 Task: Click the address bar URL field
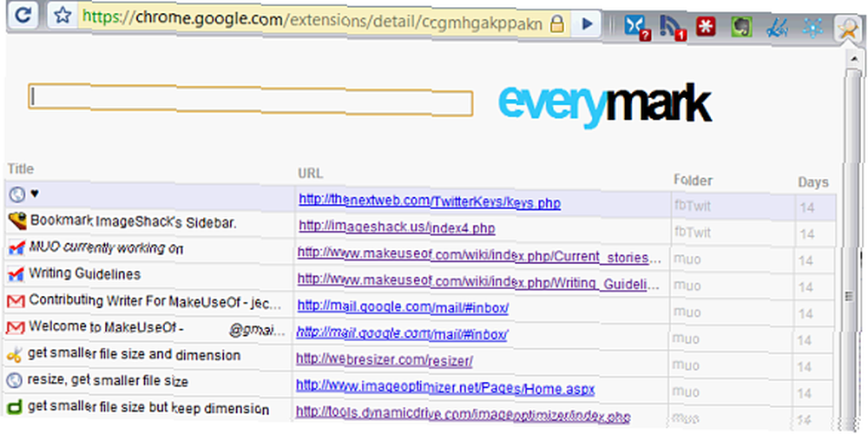[312, 23]
